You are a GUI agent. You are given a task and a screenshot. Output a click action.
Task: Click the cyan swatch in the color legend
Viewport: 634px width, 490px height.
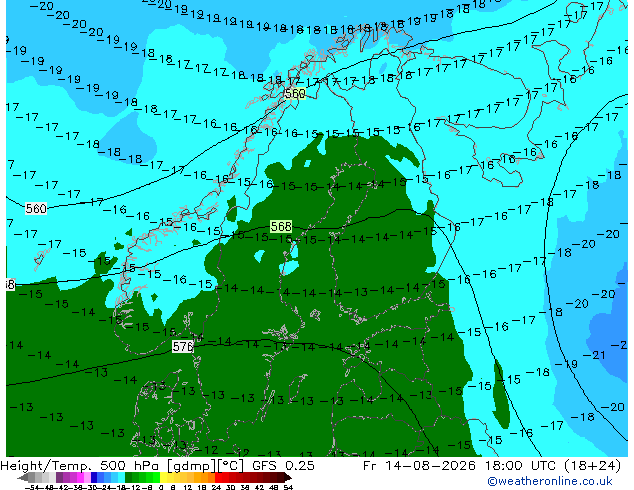pos(121,477)
